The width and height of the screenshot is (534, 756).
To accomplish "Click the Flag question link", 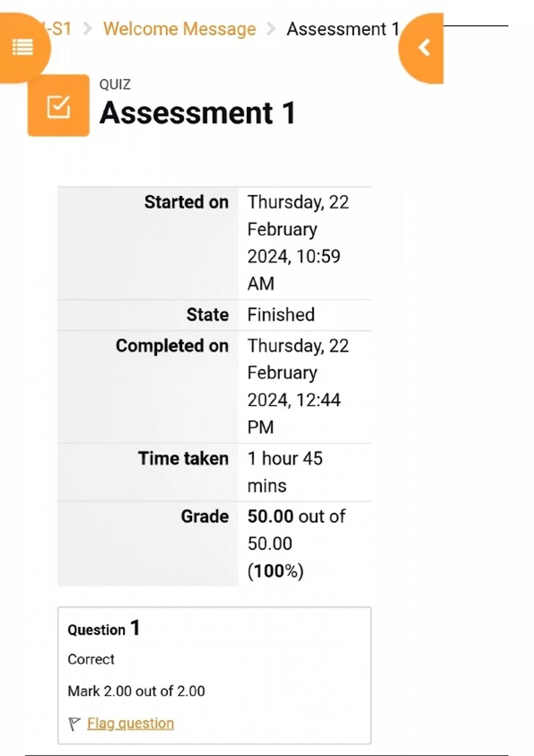I will point(130,724).
